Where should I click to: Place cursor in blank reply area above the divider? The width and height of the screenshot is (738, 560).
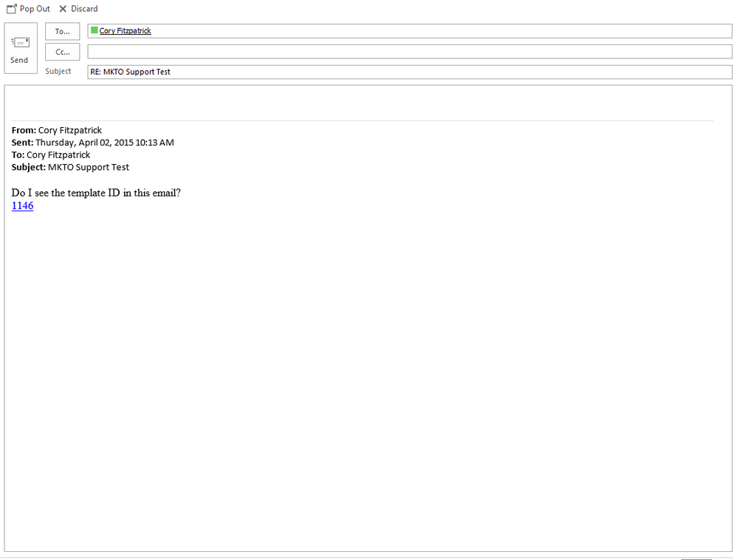[x=362, y=103]
